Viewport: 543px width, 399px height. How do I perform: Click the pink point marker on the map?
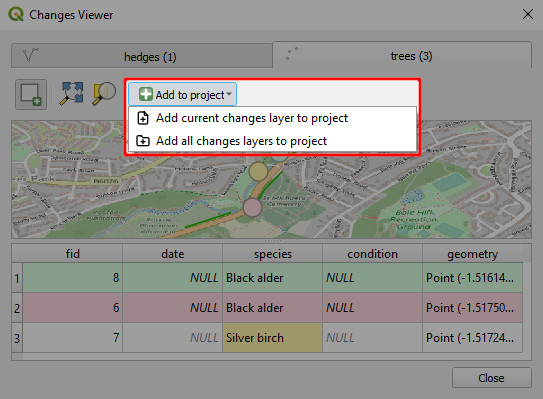[252, 207]
